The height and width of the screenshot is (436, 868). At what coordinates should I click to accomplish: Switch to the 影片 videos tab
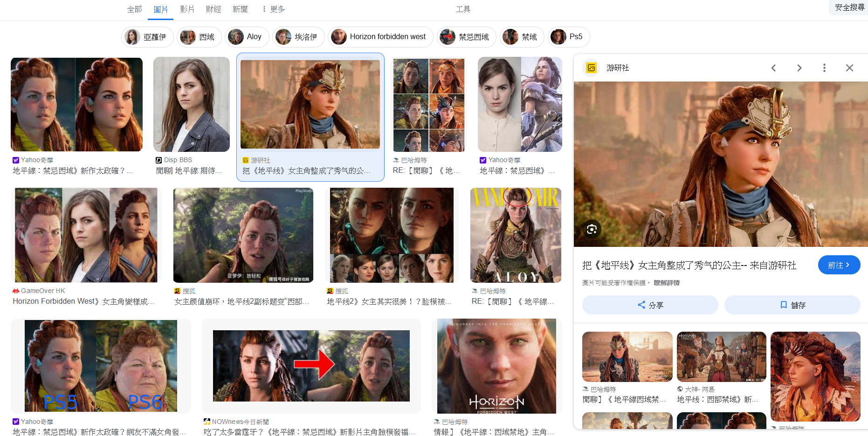pos(187,9)
